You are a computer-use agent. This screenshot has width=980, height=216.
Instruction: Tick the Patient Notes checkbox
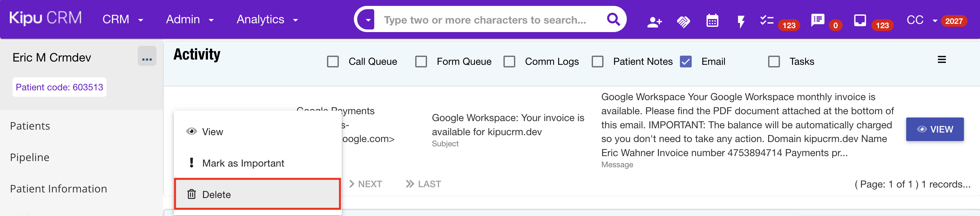[x=597, y=62]
